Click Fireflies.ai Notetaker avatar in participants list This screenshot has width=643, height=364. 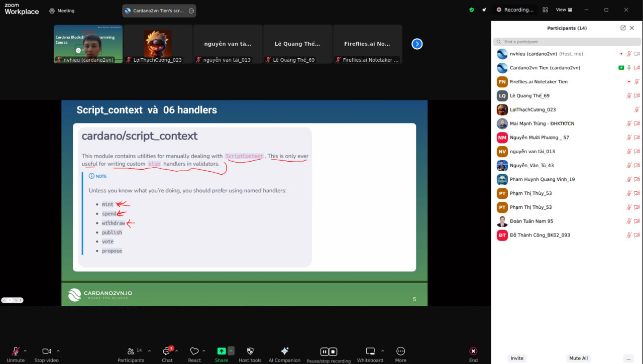(502, 82)
